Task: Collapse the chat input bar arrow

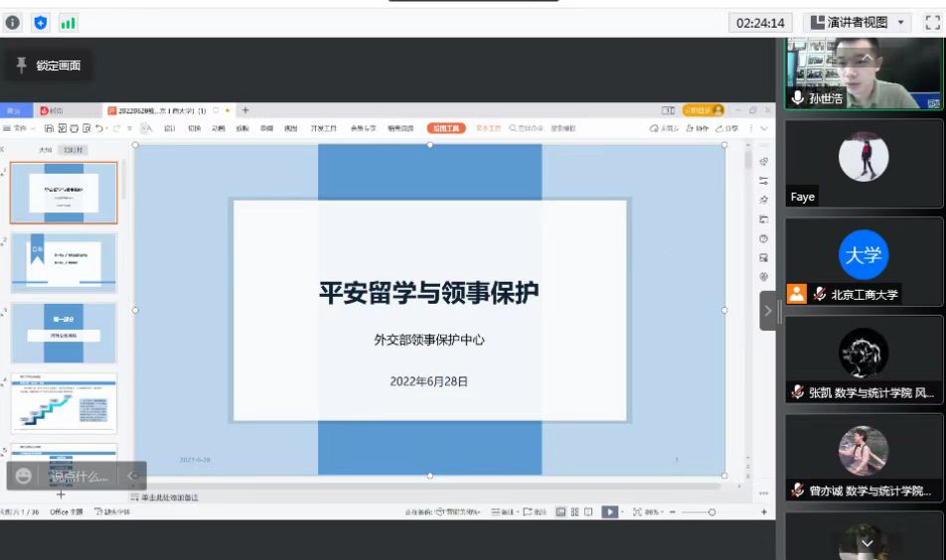Action: pyautogui.click(x=132, y=476)
